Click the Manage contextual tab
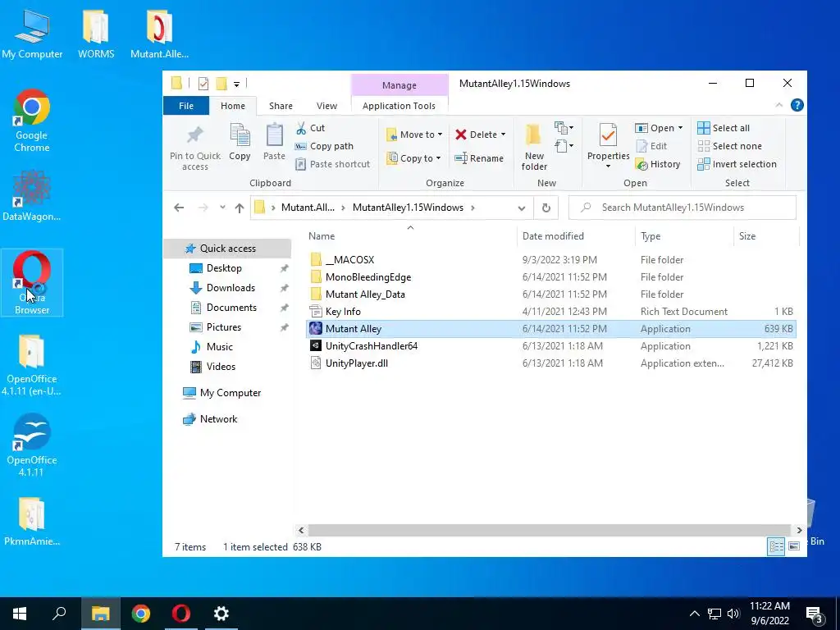This screenshot has height=630, width=840. click(x=399, y=85)
